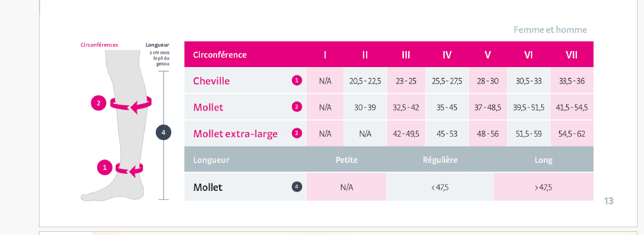This screenshot has height=235, width=644.
Task: Click the size III column header
Action: point(406,55)
